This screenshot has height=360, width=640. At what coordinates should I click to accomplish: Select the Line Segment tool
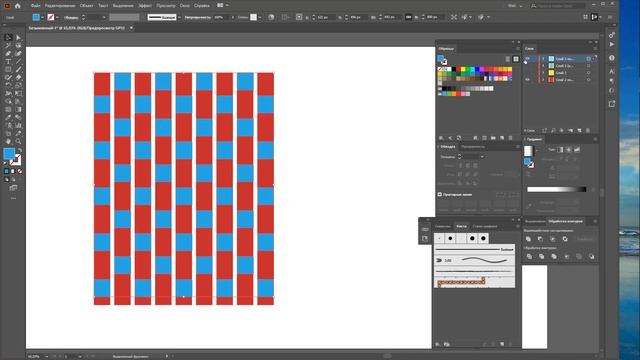[x=18, y=62]
